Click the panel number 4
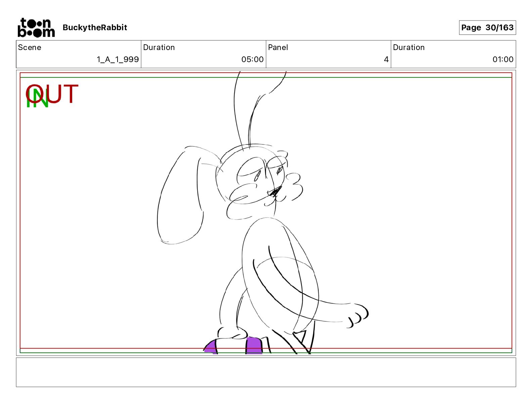532x411 pixels. (x=386, y=59)
